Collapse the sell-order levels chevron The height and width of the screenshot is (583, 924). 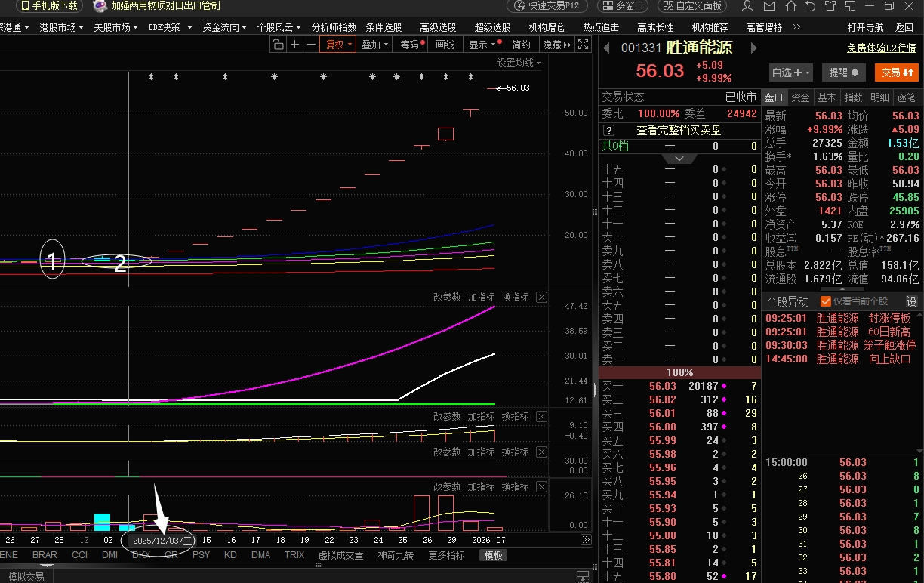click(679, 159)
